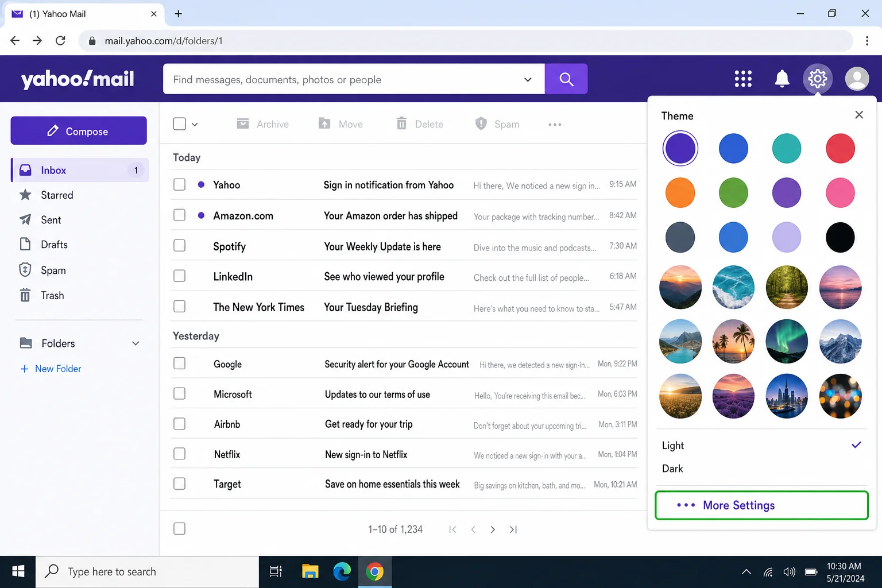Open Task View on the taskbar

(276, 571)
